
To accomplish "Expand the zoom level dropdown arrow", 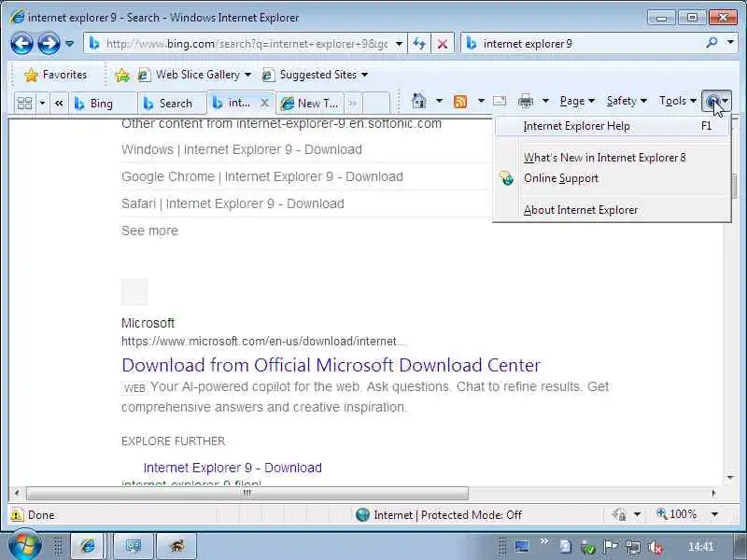I will [714, 514].
